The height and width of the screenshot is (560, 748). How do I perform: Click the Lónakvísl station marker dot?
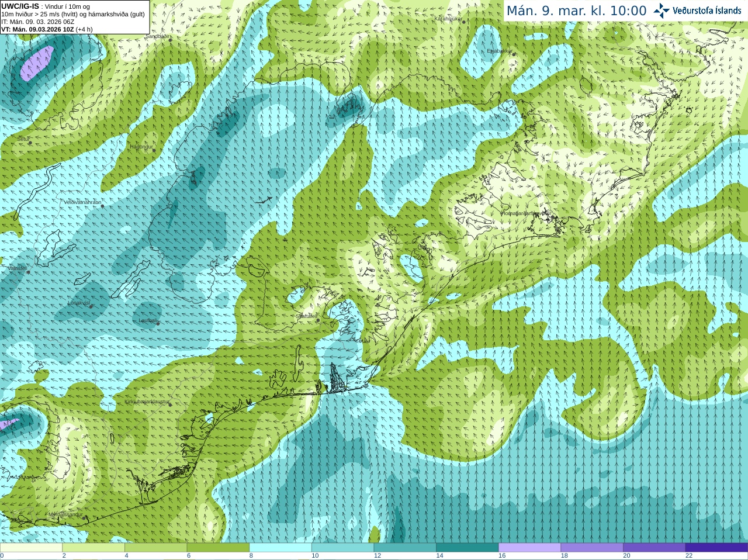point(91,306)
